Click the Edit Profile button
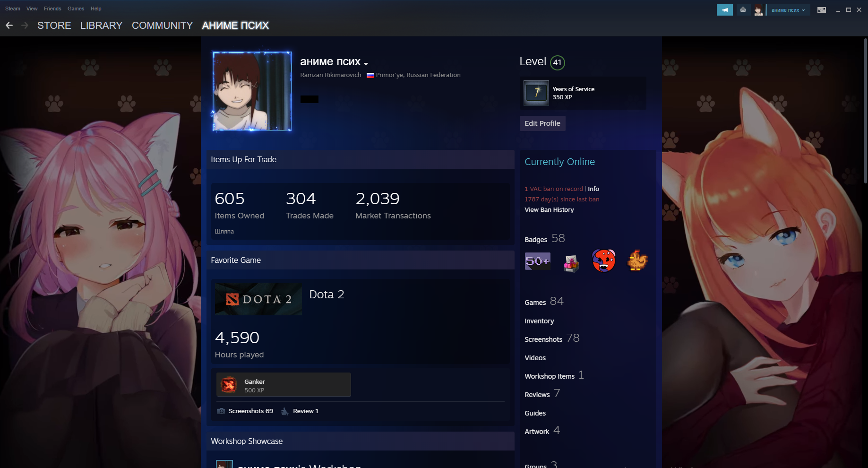This screenshot has height=468, width=868. 542,123
